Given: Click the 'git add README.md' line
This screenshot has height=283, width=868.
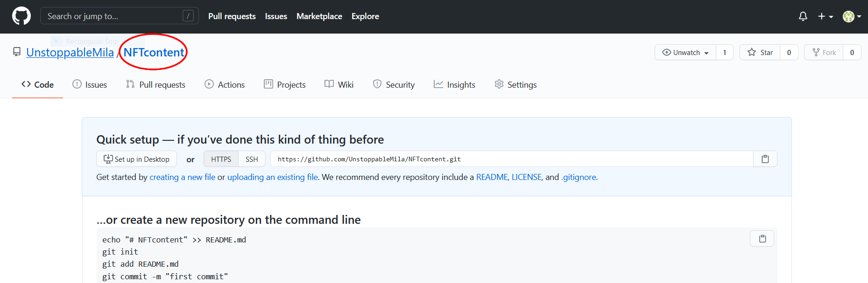Looking at the screenshot, I should [x=140, y=264].
